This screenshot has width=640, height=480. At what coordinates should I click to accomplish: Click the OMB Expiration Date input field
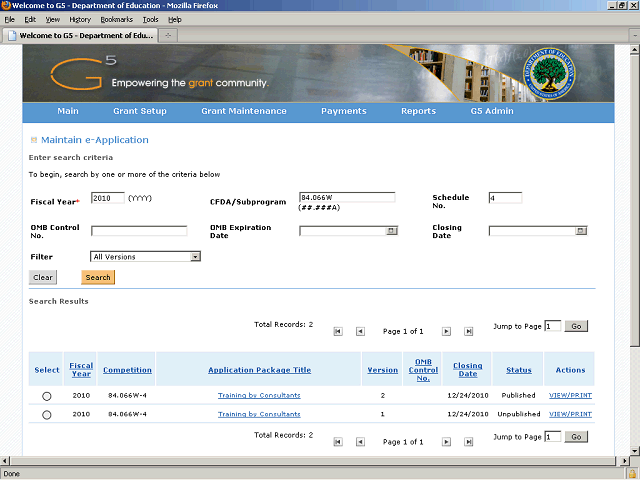pyautogui.click(x=343, y=231)
